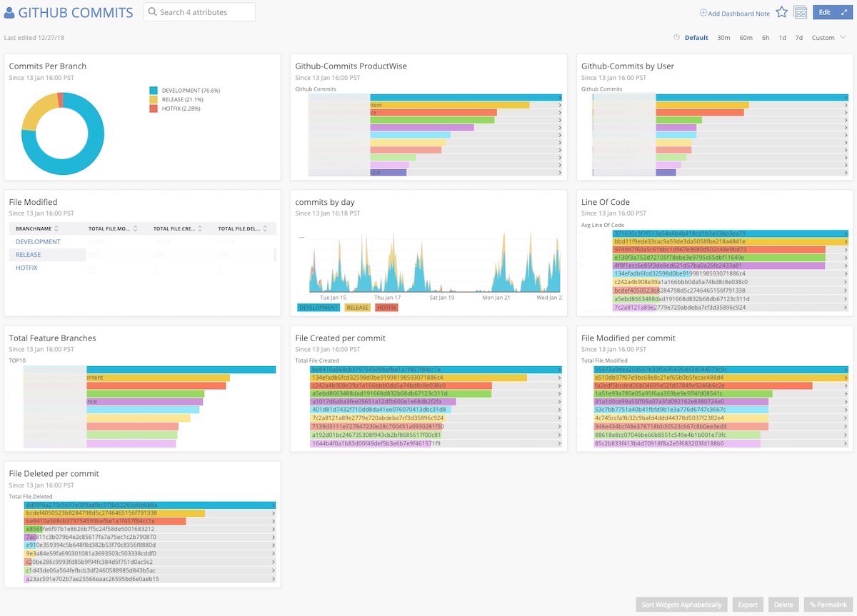The image size is (857, 616).
Task: Open DEVELOPMENT branch link in File Modified table
Action: (x=38, y=242)
